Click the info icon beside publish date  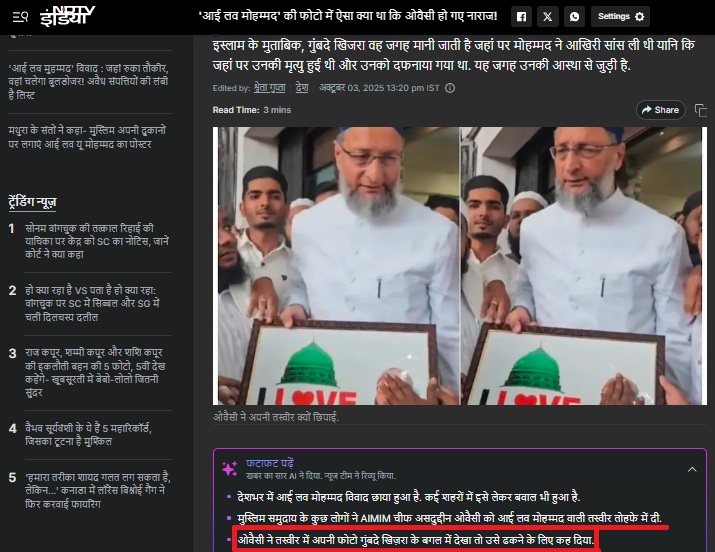[450, 88]
